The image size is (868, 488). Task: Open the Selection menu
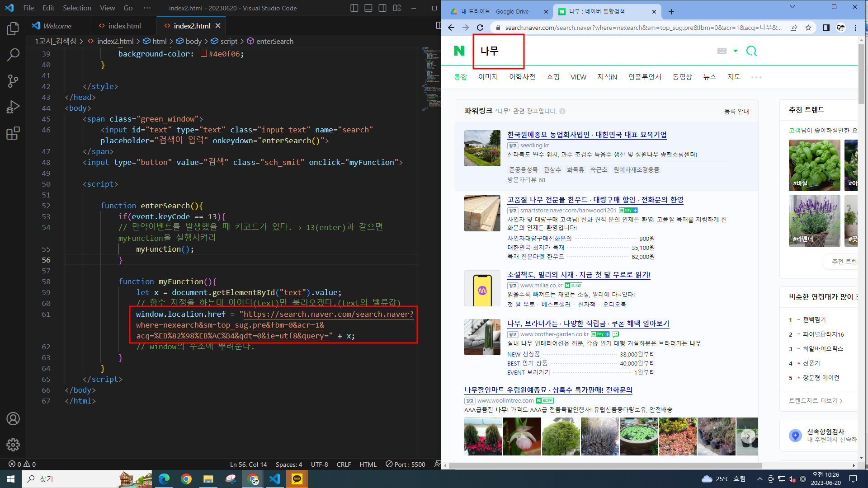pyautogui.click(x=77, y=8)
